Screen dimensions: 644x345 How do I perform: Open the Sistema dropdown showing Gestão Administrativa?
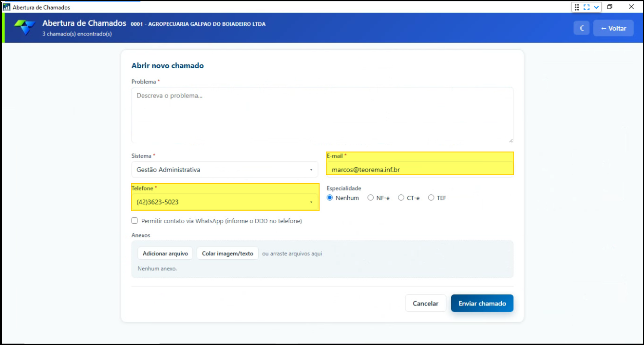tap(225, 170)
